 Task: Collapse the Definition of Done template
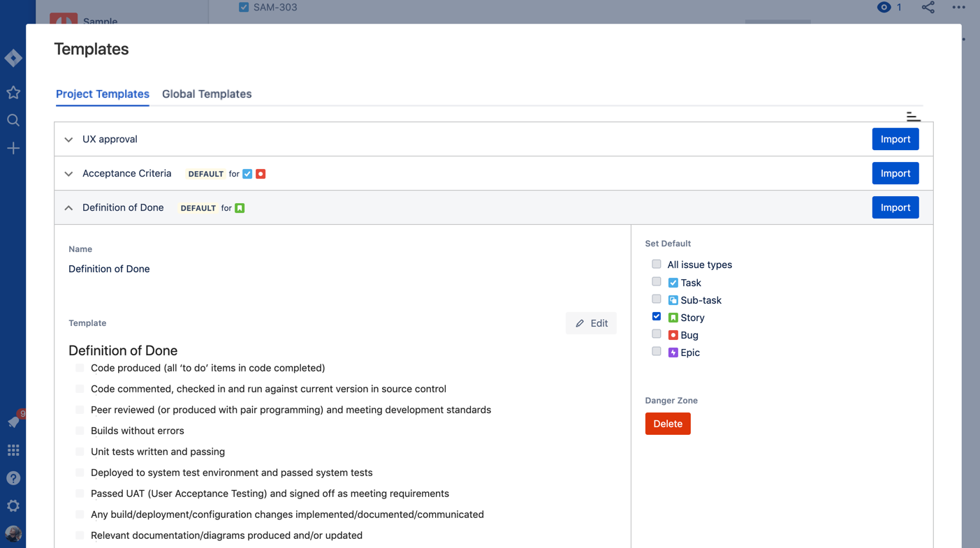[68, 208]
